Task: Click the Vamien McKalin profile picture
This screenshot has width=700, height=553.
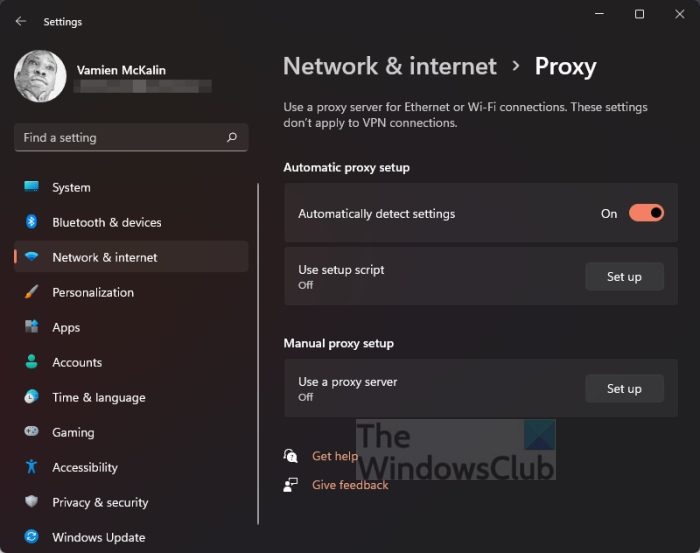Action: 41,76
